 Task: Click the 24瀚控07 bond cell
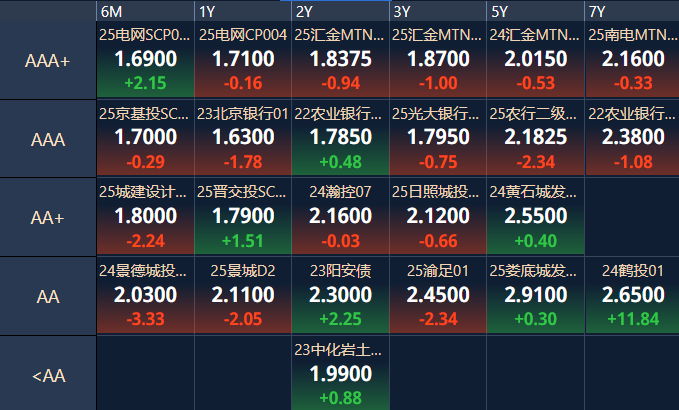point(340,215)
